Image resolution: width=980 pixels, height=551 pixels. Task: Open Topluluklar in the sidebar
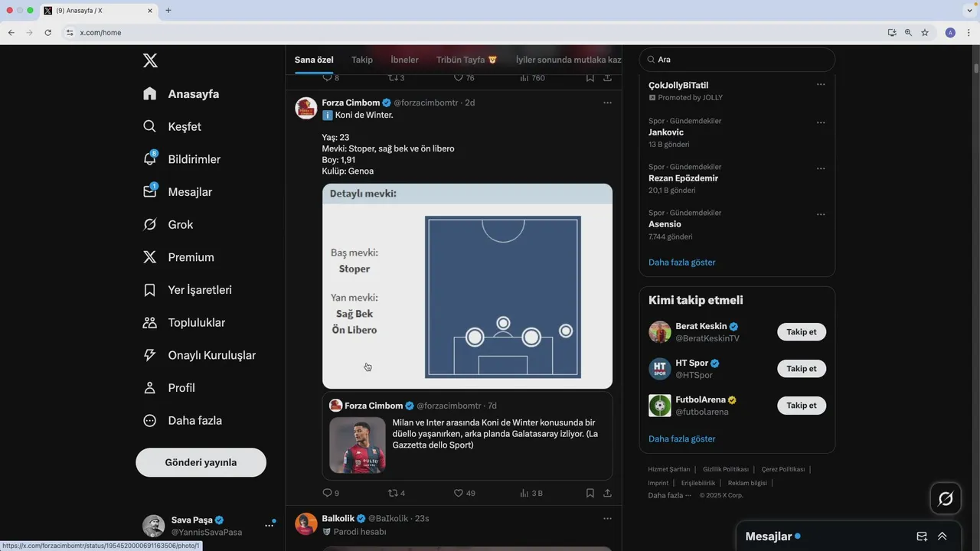tap(184, 322)
